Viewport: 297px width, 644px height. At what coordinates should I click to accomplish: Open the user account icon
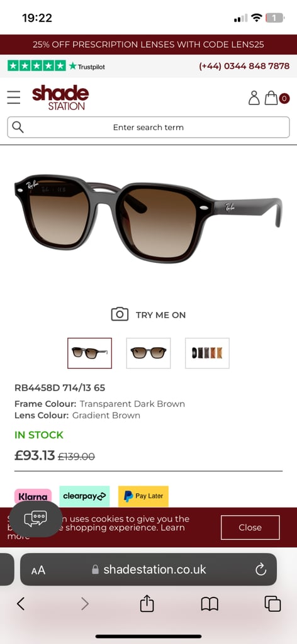(254, 97)
